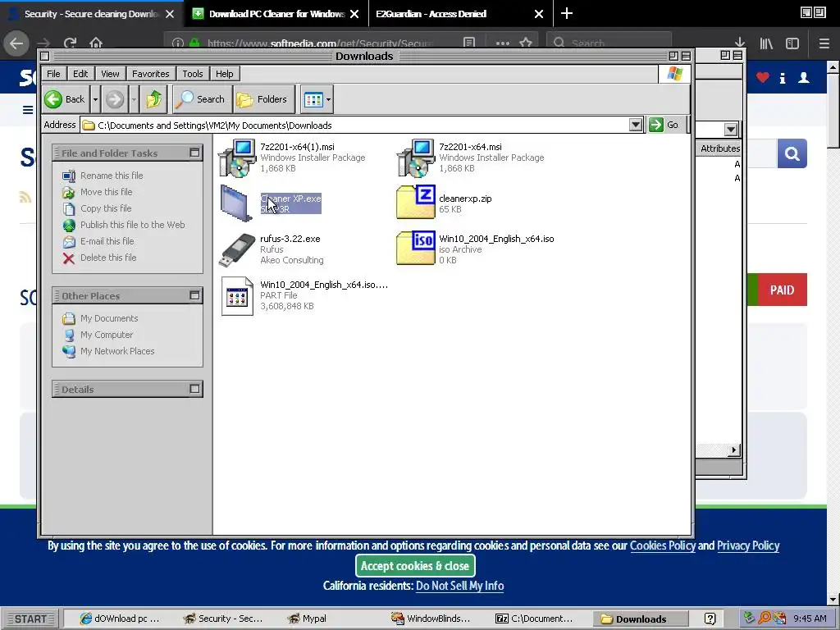Click the Up folder icon in Explorer toolbar

pyautogui.click(x=153, y=99)
